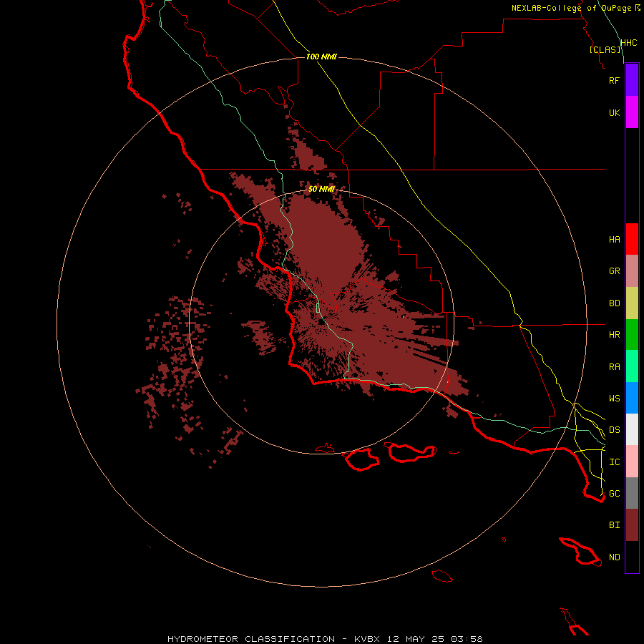Click the HA red legend swatch

(632, 239)
